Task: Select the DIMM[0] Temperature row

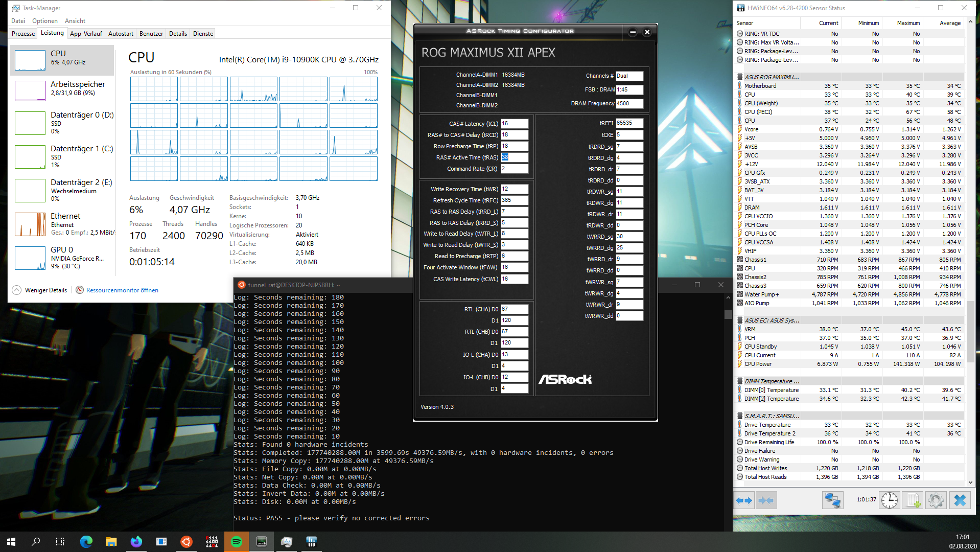Action: tap(849, 390)
